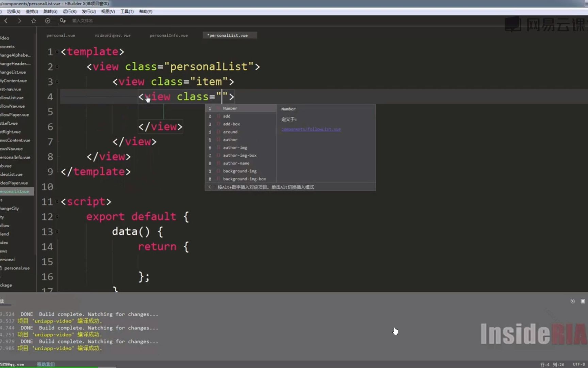Screen dimensions: 588x368
Task: Open the 发行(U) menu
Action: pos(89,12)
